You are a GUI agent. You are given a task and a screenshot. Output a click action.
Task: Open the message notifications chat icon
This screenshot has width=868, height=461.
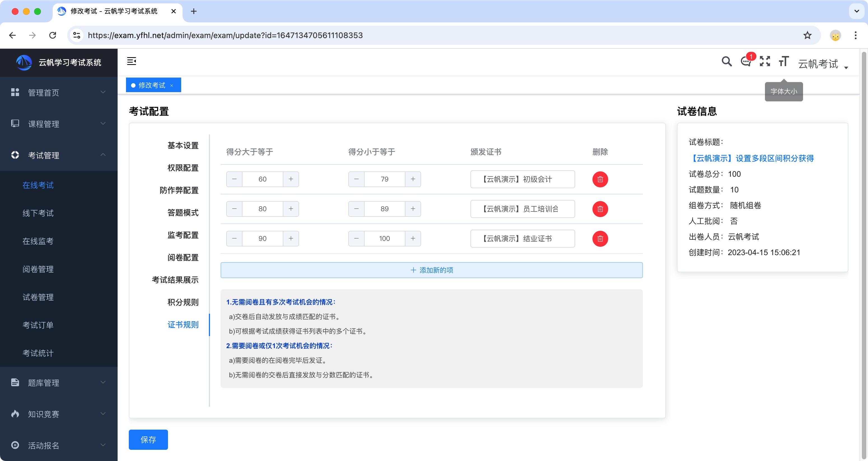click(x=746, y=62)
